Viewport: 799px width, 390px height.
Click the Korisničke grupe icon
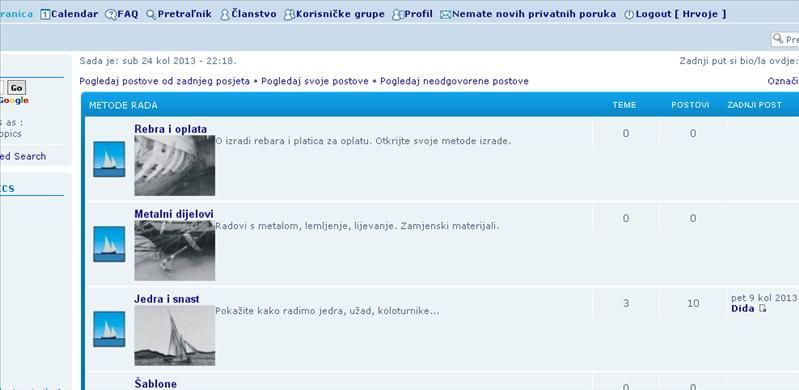click(x=289, y=15)
